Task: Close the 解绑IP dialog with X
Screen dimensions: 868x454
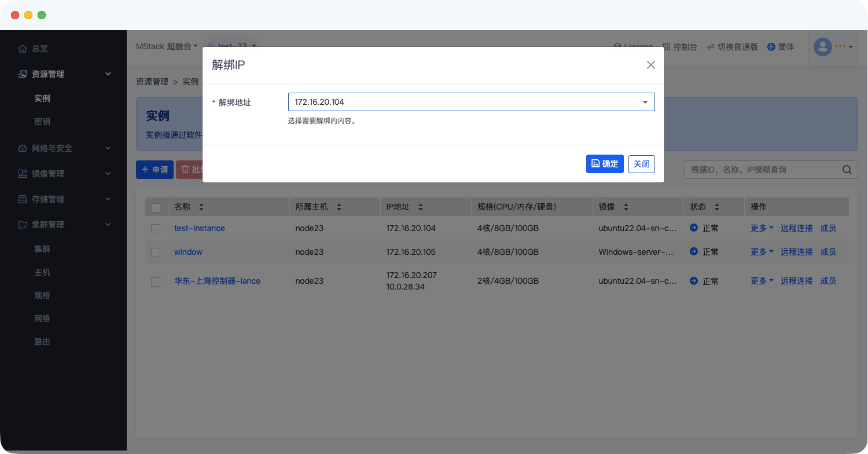Action: (650, 65)
